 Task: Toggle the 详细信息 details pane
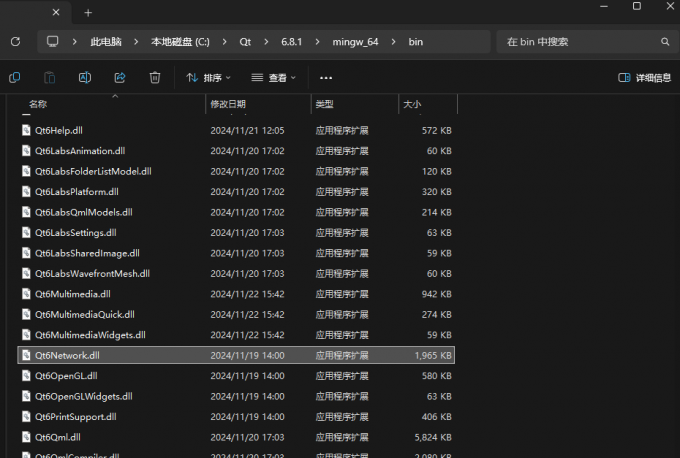(x=644, y=77)
